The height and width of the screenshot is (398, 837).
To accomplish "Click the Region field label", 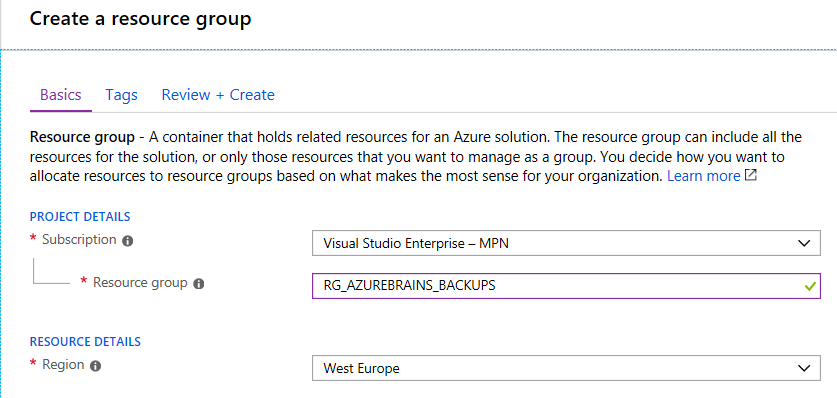I will pos(63,364).
